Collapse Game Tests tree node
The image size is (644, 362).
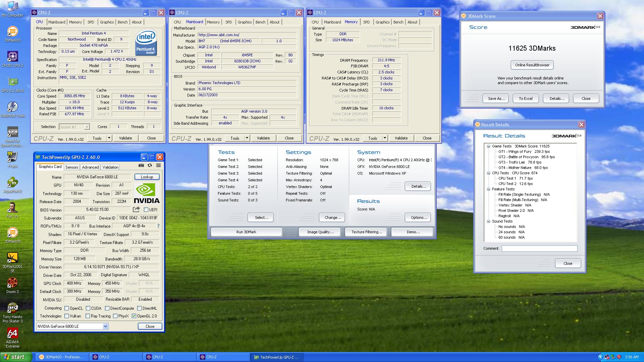click(x=488, y=146)
